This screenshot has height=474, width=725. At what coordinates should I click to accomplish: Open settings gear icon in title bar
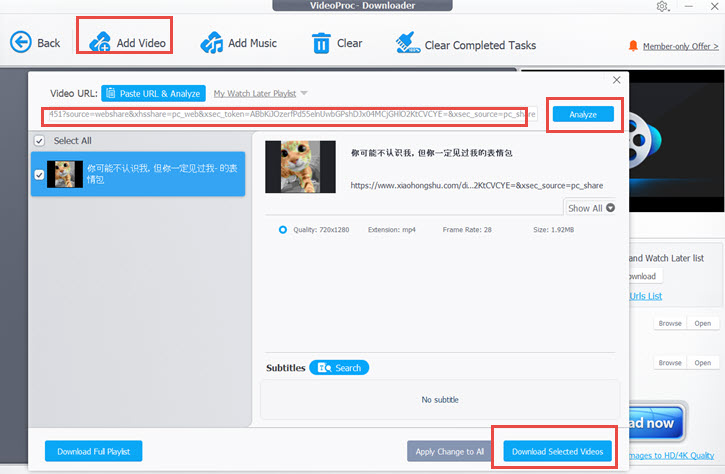[x=662, y=6]
